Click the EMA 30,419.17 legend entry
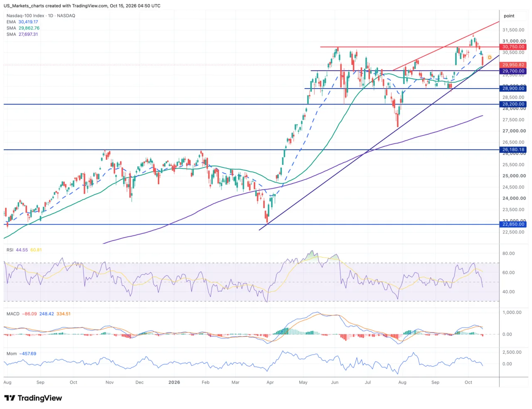This screenshot has width=532, height=409. [22, 22]
